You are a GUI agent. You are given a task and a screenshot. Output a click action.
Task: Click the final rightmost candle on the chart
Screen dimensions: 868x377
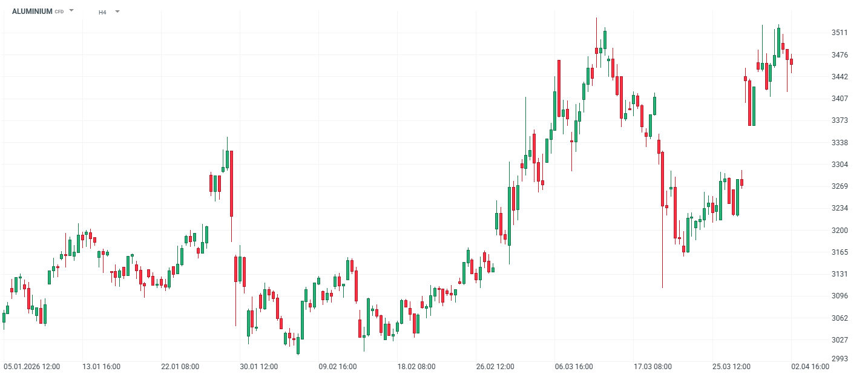click(x=791, y=61)
